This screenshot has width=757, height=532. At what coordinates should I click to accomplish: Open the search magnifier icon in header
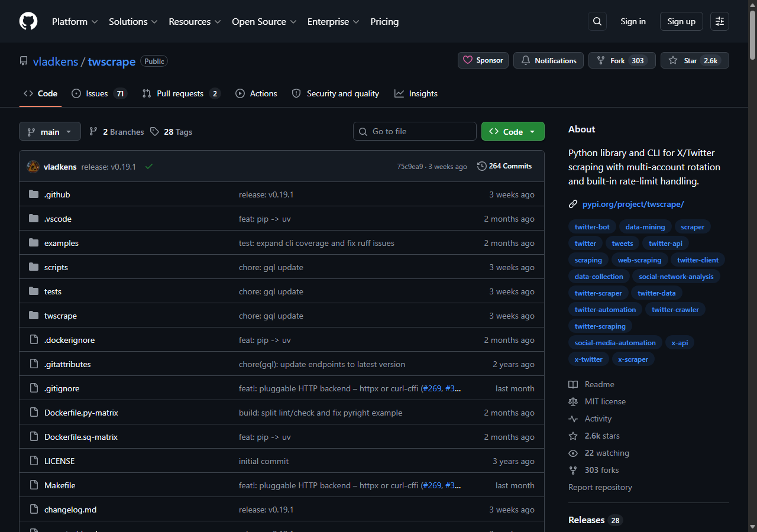click(x=597, y=21)
